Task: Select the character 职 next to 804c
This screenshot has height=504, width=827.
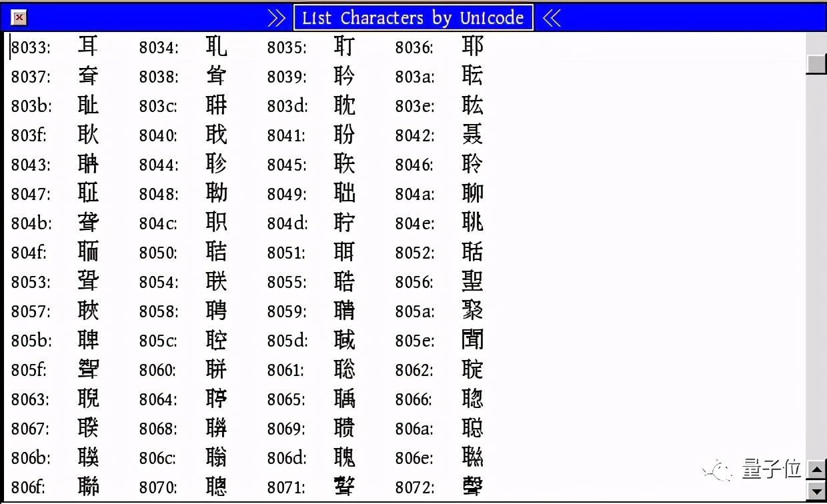Action: coord(216,223)
